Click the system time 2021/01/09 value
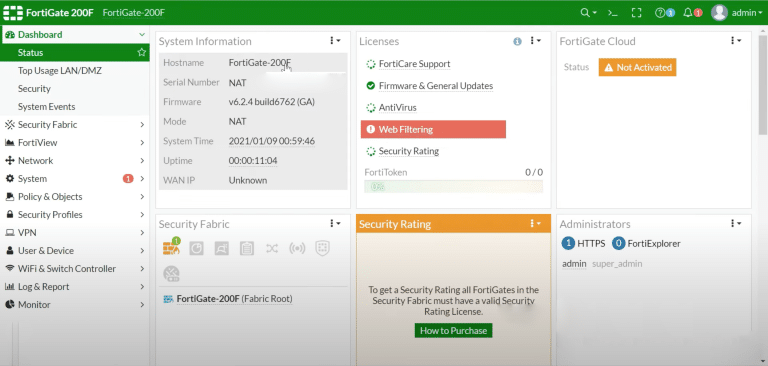 pos(272,141)
